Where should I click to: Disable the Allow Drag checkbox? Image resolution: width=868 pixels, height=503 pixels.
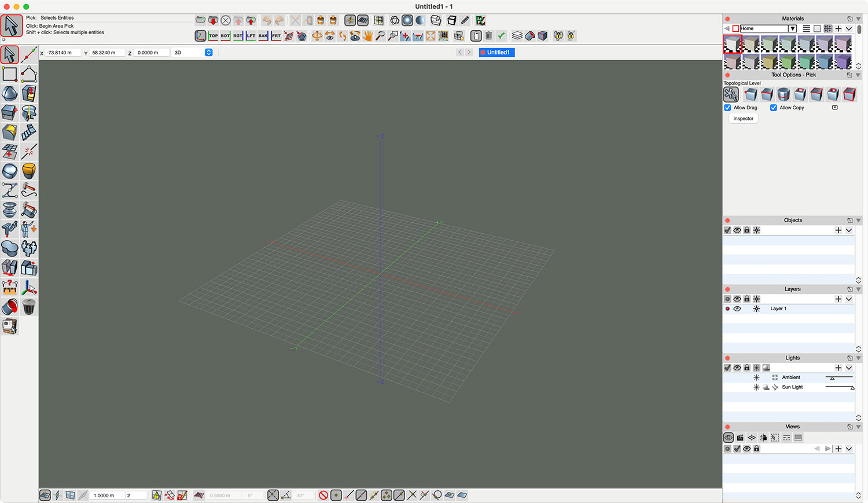(x=727, y=108)
